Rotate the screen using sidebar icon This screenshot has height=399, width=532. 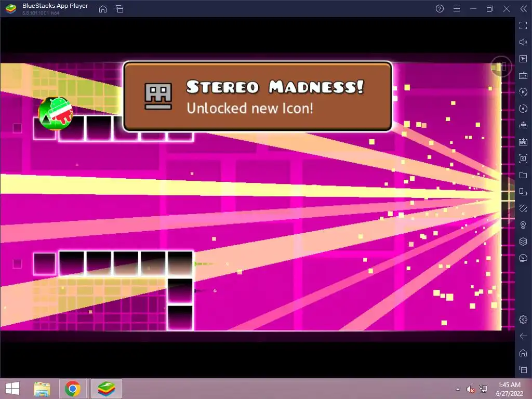523,192
